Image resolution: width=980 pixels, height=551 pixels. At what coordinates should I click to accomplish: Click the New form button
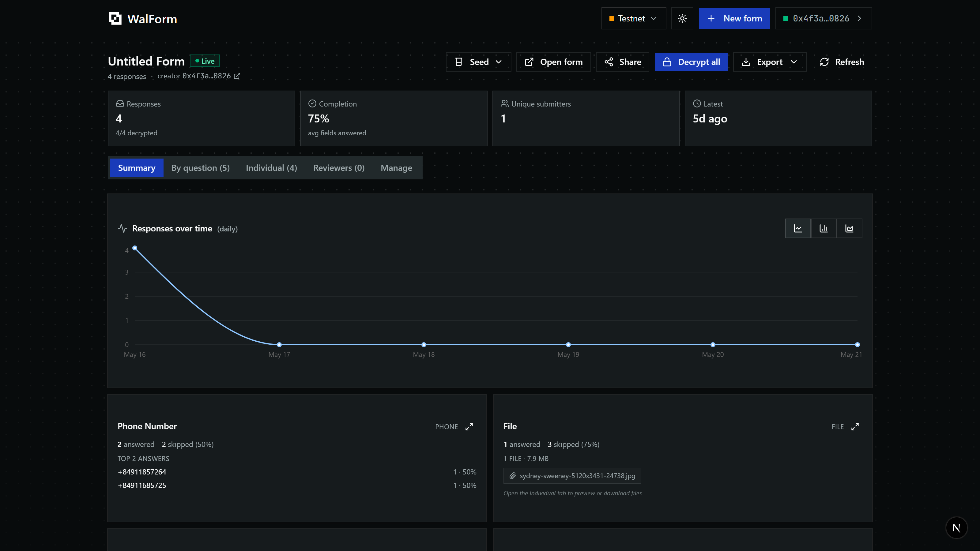(x=734, y=18)
